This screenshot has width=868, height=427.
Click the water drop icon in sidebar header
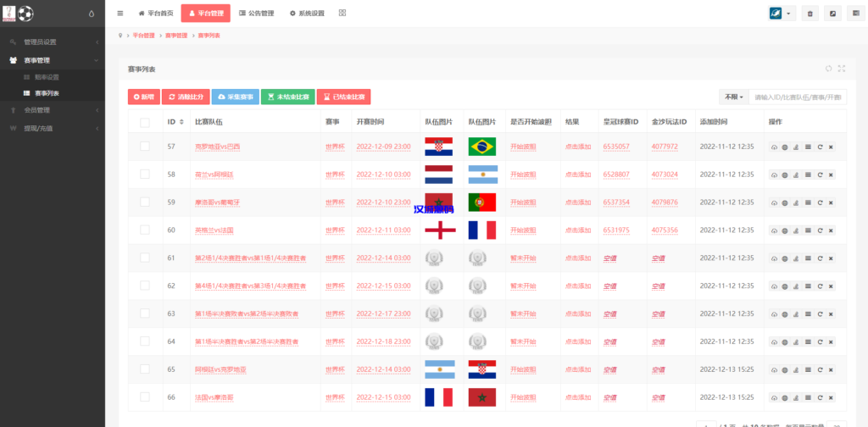92,14
